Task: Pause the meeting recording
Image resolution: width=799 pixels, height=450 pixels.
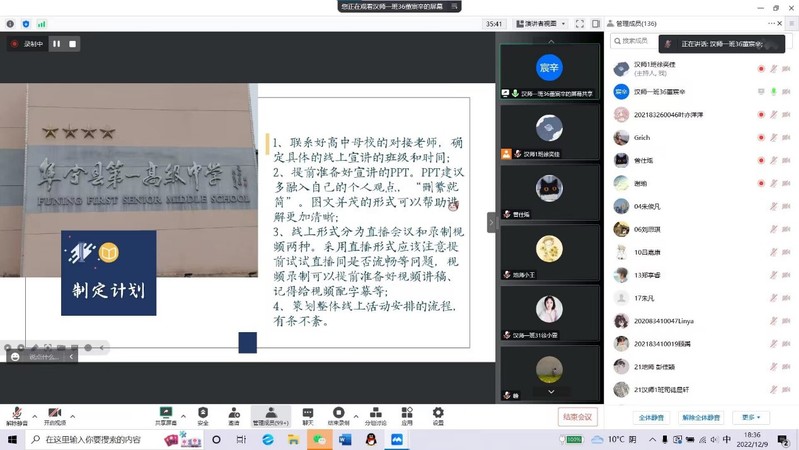Action: click(x=56, y=44)
